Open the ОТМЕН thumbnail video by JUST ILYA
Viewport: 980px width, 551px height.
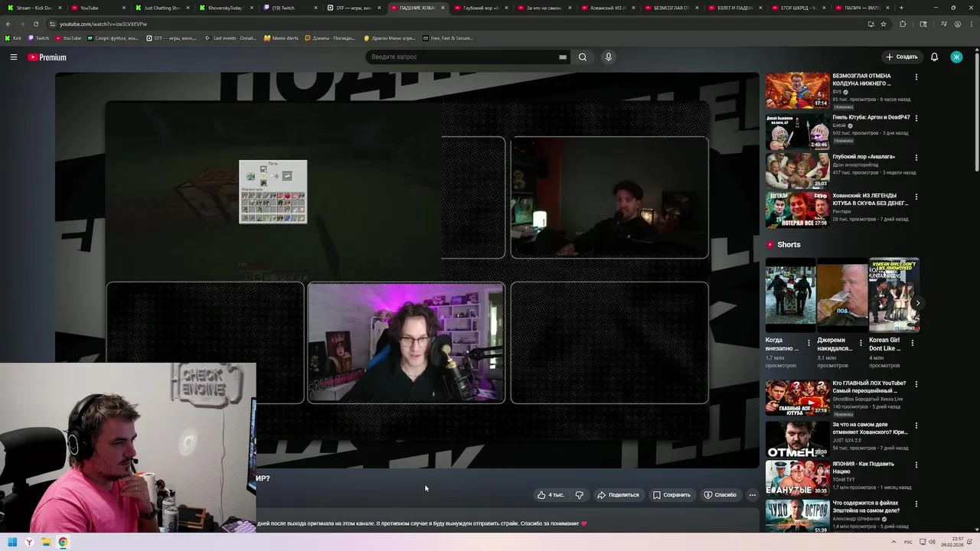tap(797, 438)
